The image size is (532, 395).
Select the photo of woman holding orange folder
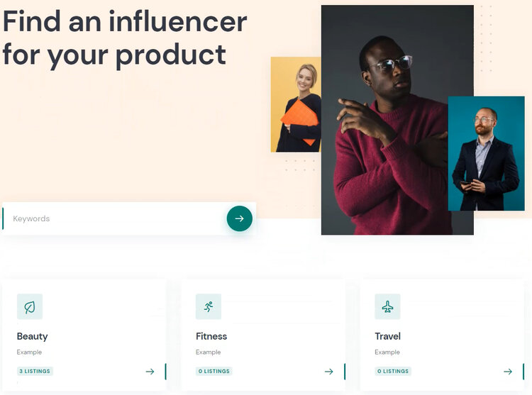point(296,104)
